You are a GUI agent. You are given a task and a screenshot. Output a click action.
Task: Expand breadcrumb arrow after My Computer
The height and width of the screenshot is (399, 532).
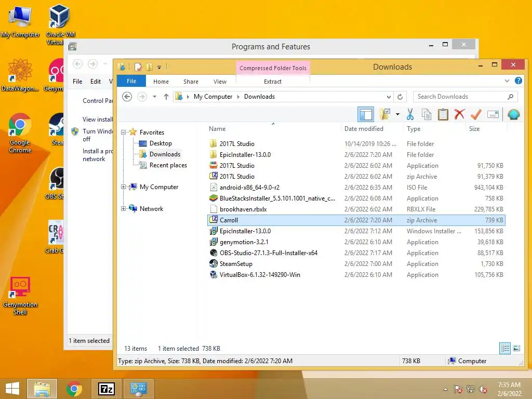point(238,97)
